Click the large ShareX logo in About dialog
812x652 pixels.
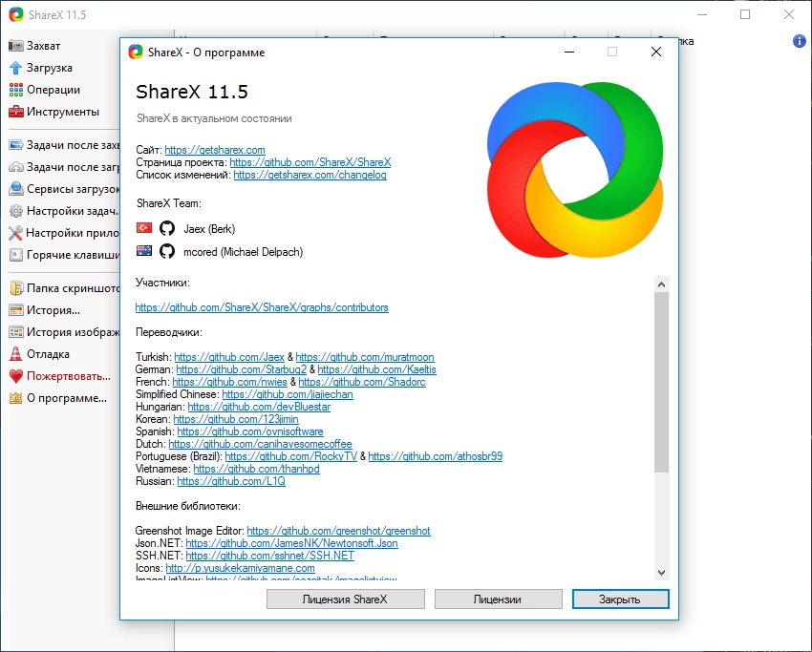[x=575, y=169]
